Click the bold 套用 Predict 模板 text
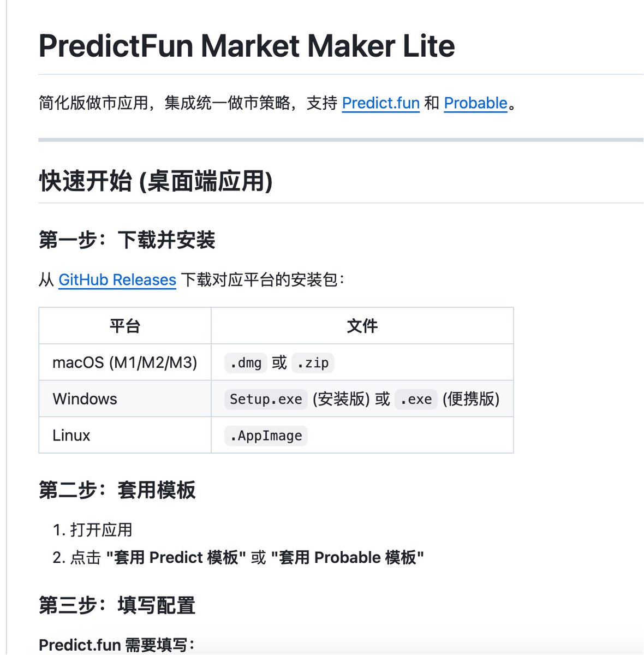 (176, 557)
